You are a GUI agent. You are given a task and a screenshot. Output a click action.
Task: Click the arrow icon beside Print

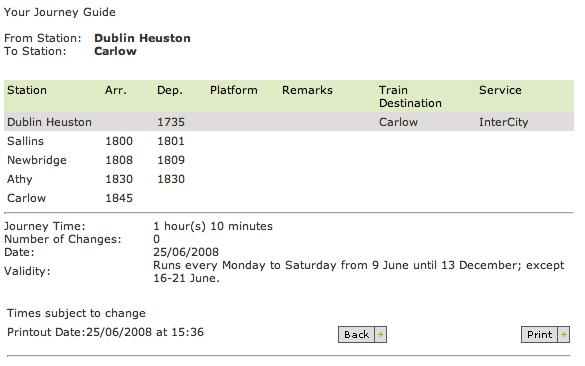click(x=563, y=334)
